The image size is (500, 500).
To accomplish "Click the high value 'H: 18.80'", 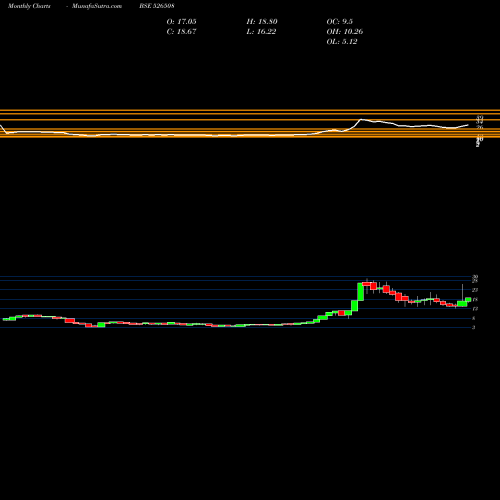I will coord(262,22).
